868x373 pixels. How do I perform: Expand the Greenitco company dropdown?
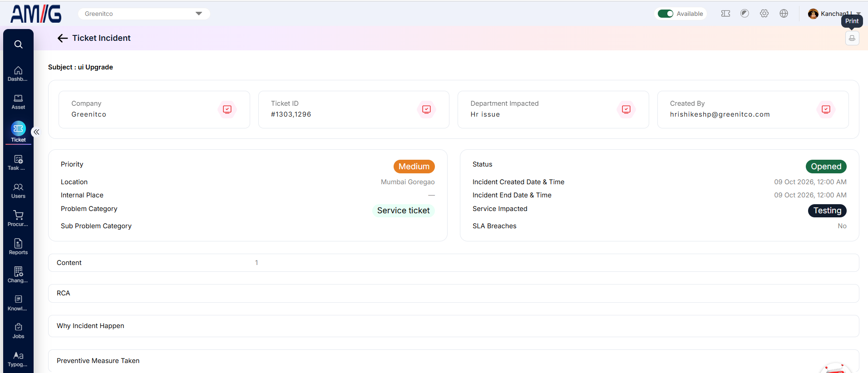tap(144, 14)
